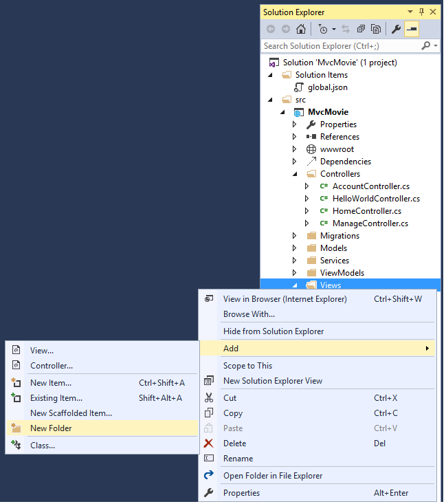
Task: Click the References node icon
Action: click(x=312, y=138)
